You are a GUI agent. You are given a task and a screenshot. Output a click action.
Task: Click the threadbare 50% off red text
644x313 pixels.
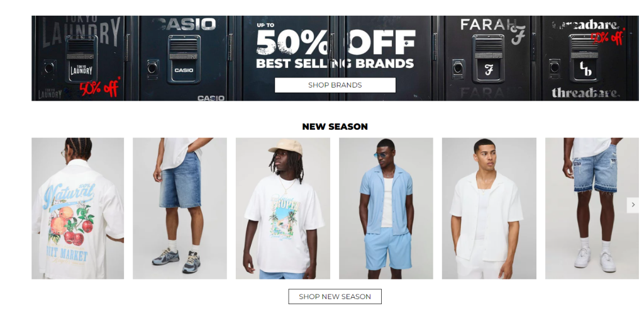[608, 37]
